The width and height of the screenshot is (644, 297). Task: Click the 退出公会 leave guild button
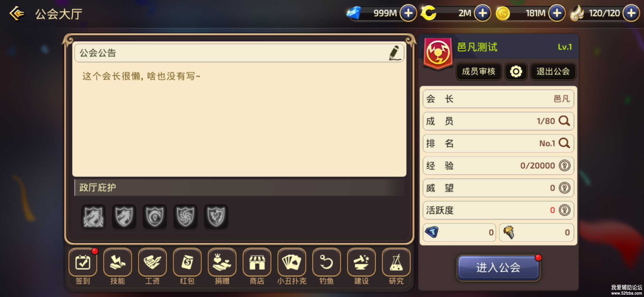553,71
